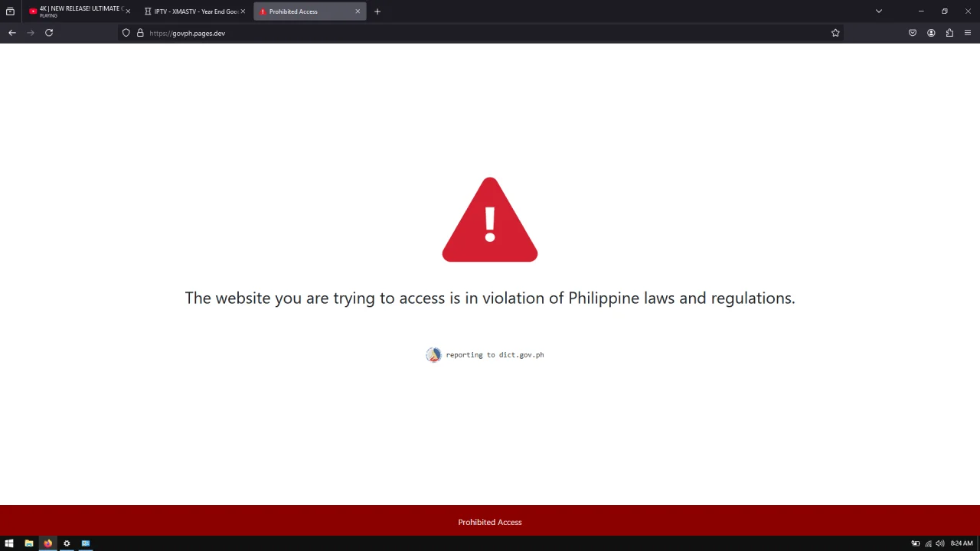Click the red warning triangle image
The height and width of the screenshot is (551, 980).
point(490,220)
